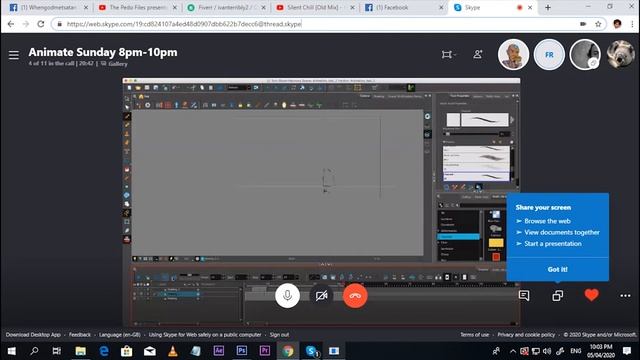Open the Chrome profile avatar
This screenshot has width=640, height=360.
(617, 24)
